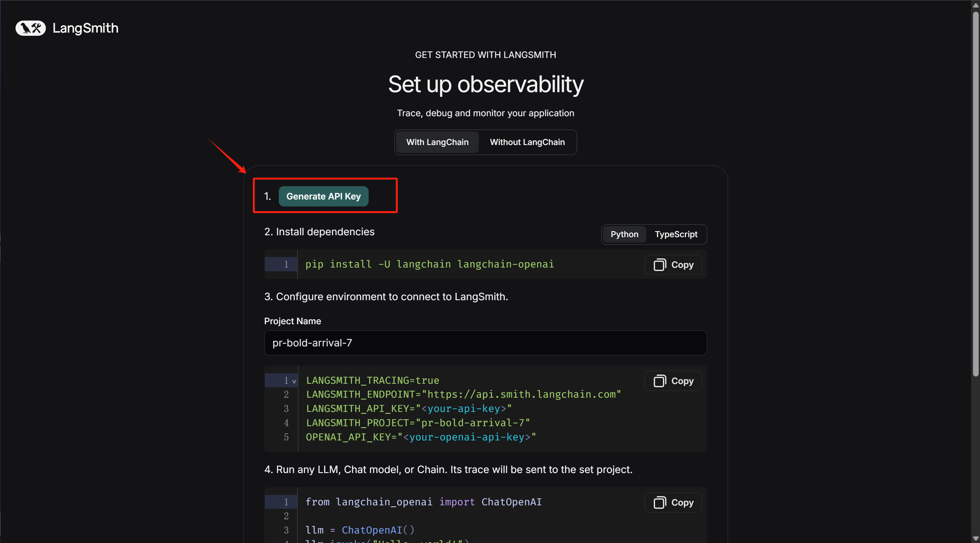Click the LANGSMITH_ENDPOINT line of code
This screenshot has height=543, width=980.
[x=463, y=395]
